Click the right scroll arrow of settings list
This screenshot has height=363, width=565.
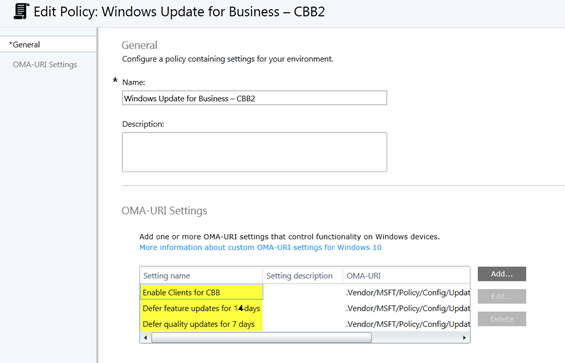pyautogui.click(x=464, y=338)
